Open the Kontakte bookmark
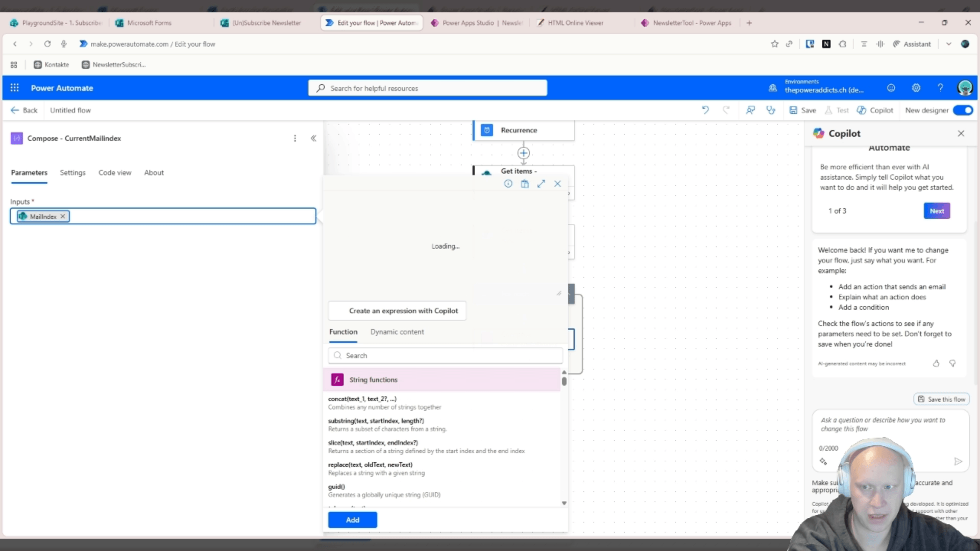Screen dimensions: 980x551 coord(51,65)
